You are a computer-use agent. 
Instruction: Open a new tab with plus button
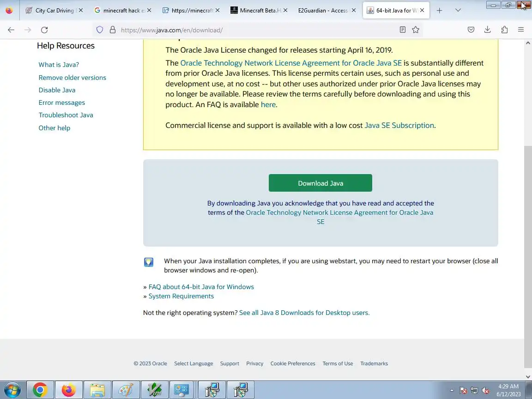click(439, 11)
